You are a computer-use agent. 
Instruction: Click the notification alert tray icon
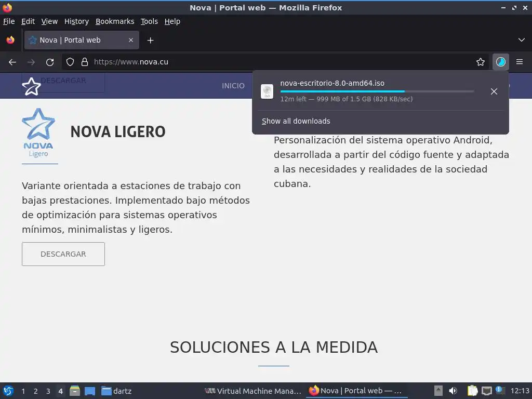[x=500, y=390]
